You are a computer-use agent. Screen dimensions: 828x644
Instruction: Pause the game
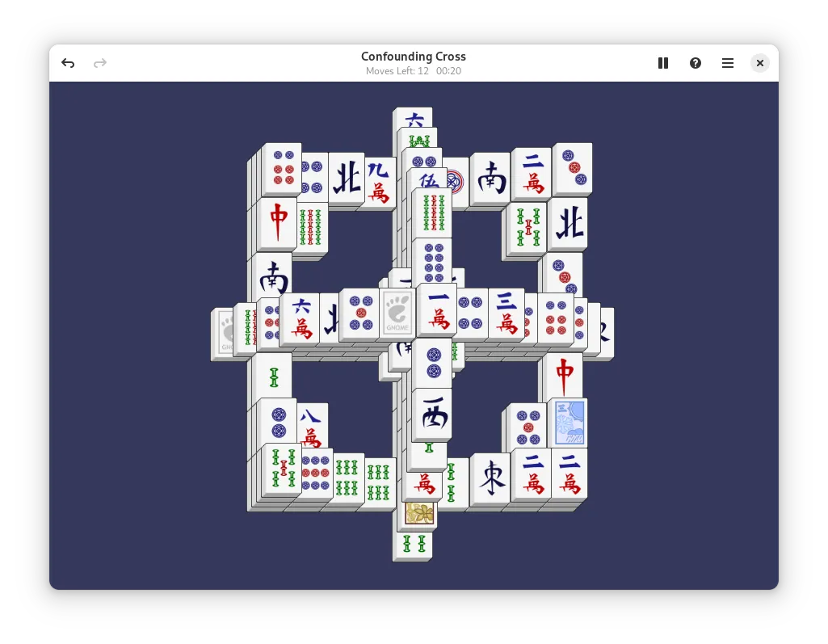pos(663,63)
